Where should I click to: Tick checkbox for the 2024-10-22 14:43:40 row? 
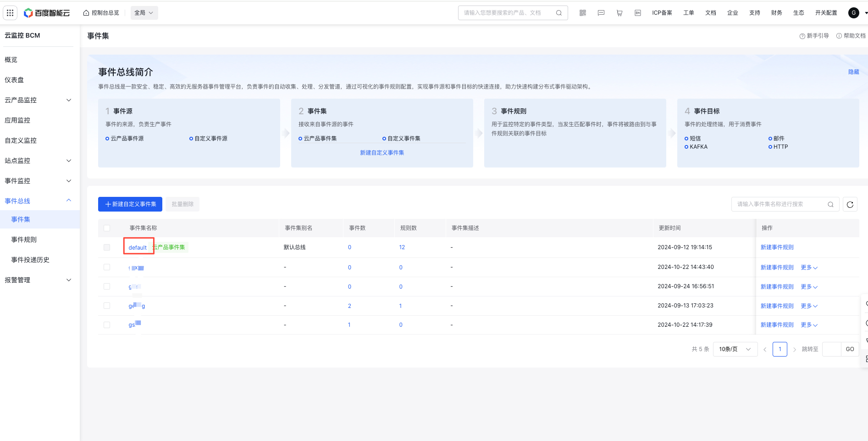coord(107,267)
